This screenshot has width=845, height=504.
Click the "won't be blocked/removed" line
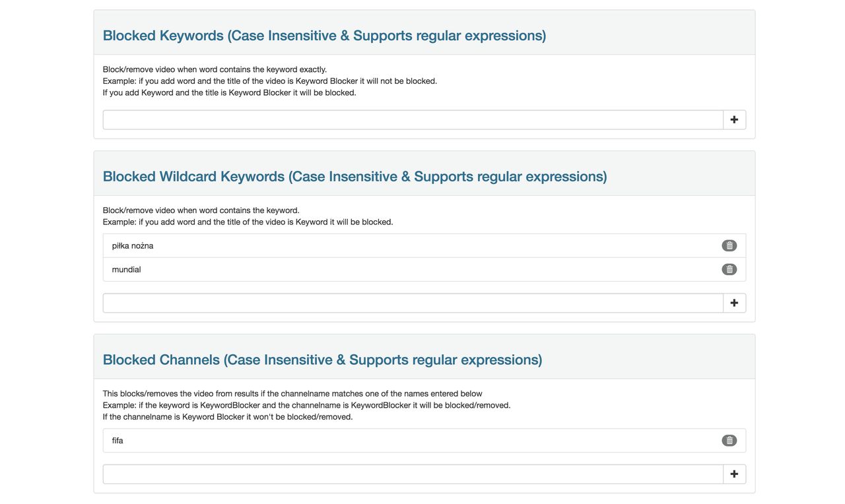[228, 417]
